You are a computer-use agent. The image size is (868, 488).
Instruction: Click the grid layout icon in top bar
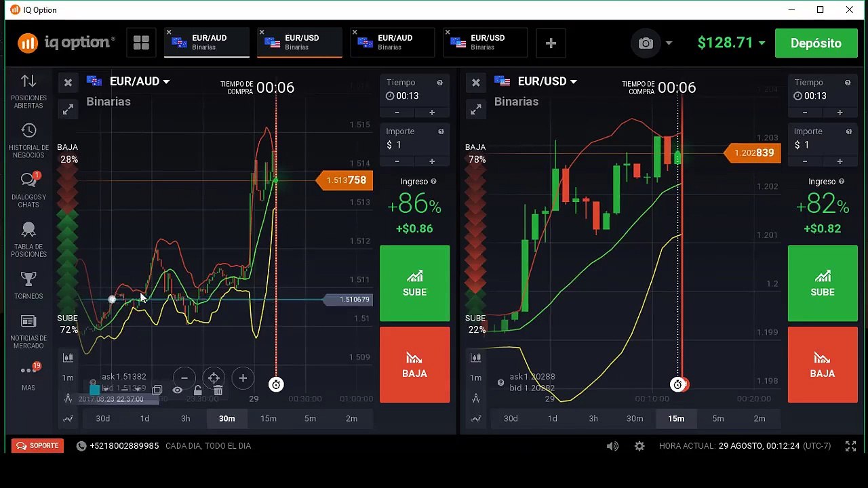(141, 43)
